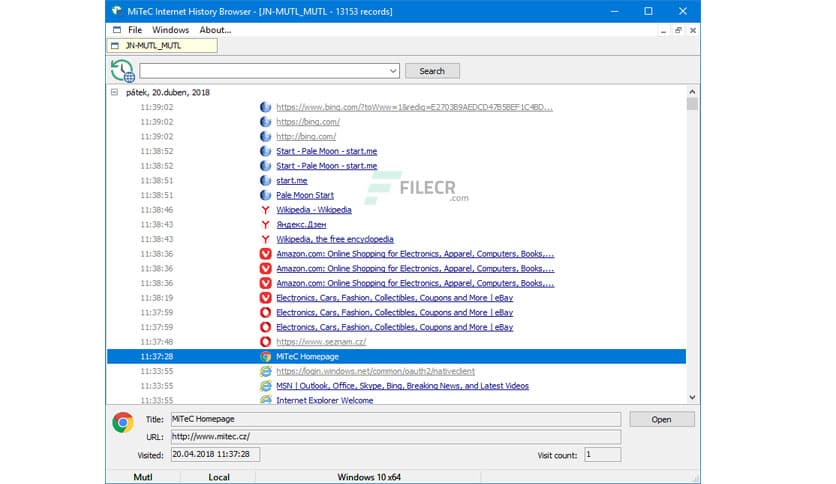Image resolution: width=836 pixels, height=484 pixels.
Task: Click the Yandex icon beside Wikipedia - Wikipedia
Action: click(265, 209)
